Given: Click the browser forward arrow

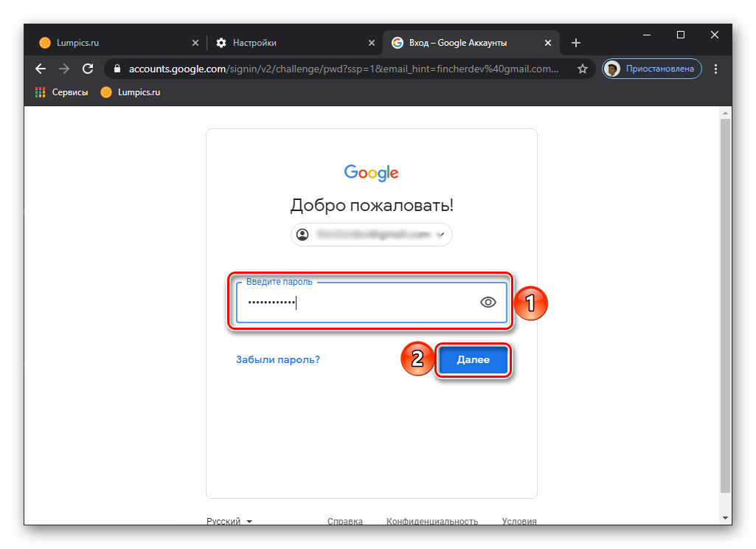Looking at the screenshot, I should (63, 69).
